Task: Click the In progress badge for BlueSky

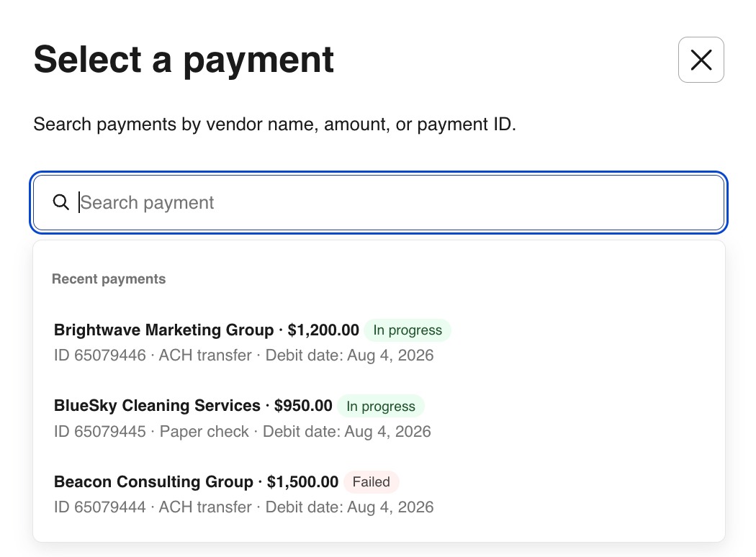Action: (381, 406)
